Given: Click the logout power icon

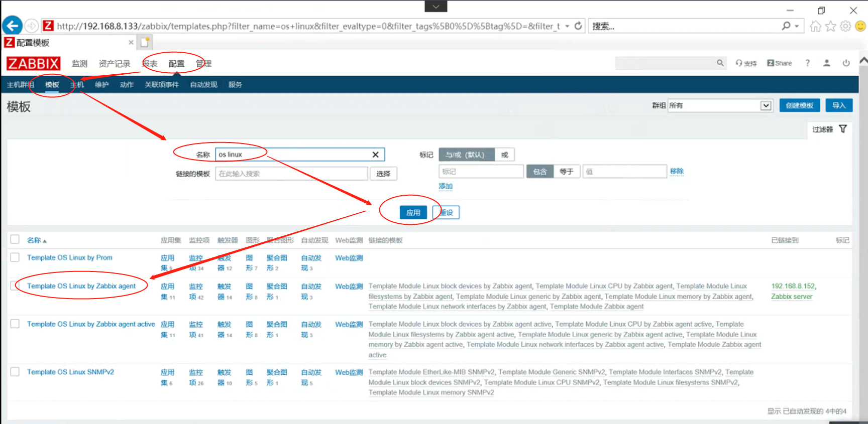Looking at the screenshot, I should coord(846,63).
